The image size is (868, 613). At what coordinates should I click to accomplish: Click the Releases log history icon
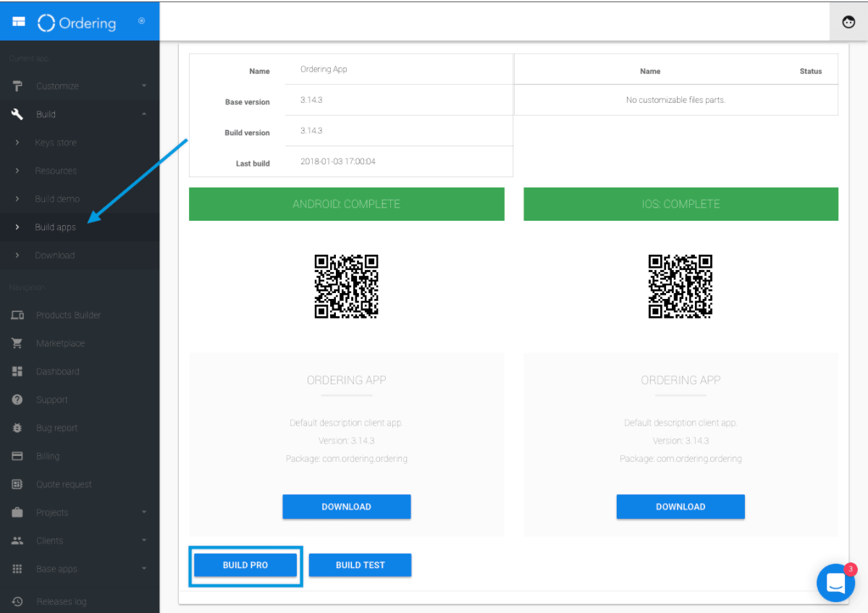click(17, 601)
